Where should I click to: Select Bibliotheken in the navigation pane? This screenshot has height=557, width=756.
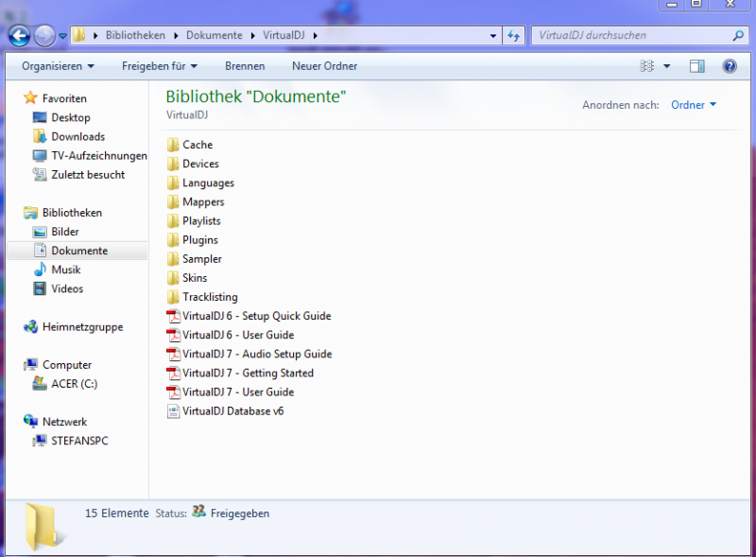click(x=72, y=213)
